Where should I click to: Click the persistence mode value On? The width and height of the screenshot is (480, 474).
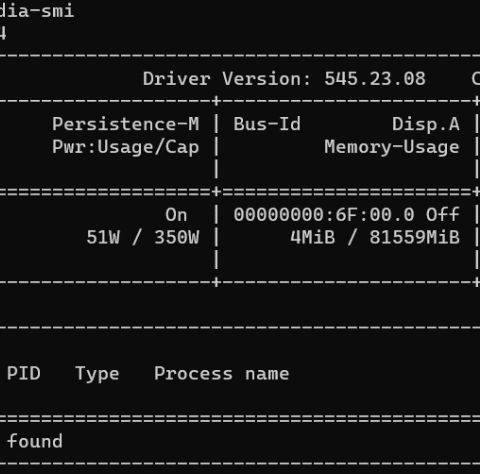176,215
